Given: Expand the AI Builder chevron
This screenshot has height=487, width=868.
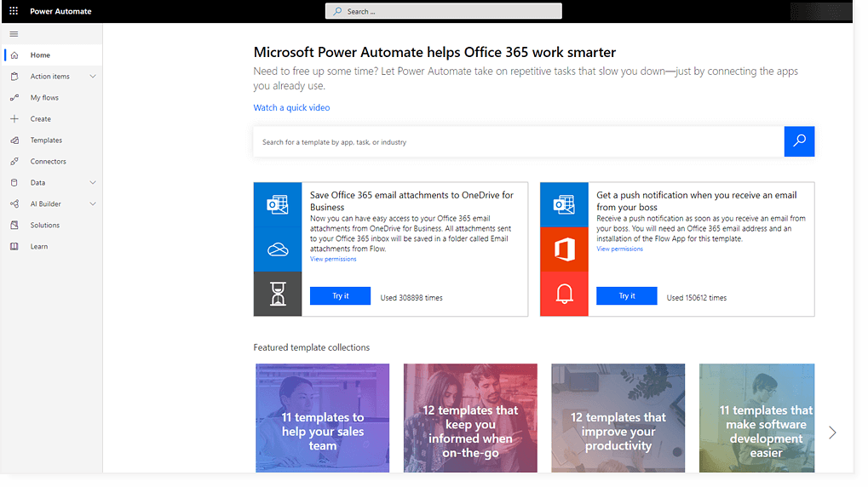Looking at the screenshot, I should pyautogui.click(x=93, y=204).
